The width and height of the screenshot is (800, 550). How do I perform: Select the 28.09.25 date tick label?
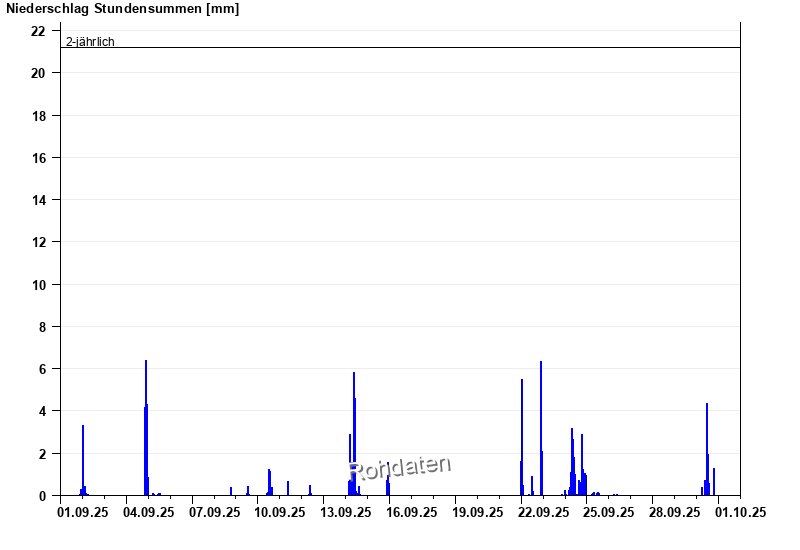675,512
